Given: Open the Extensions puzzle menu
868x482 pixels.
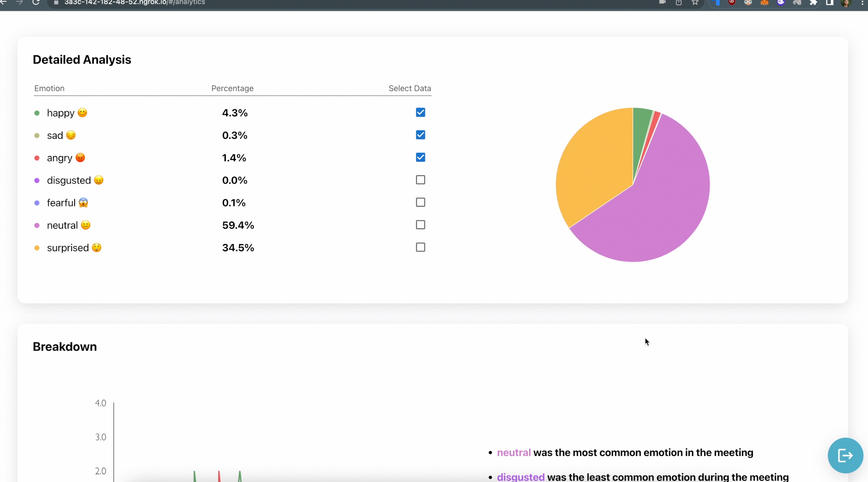Looking at the screenshot, I should (x=813, y=3).
